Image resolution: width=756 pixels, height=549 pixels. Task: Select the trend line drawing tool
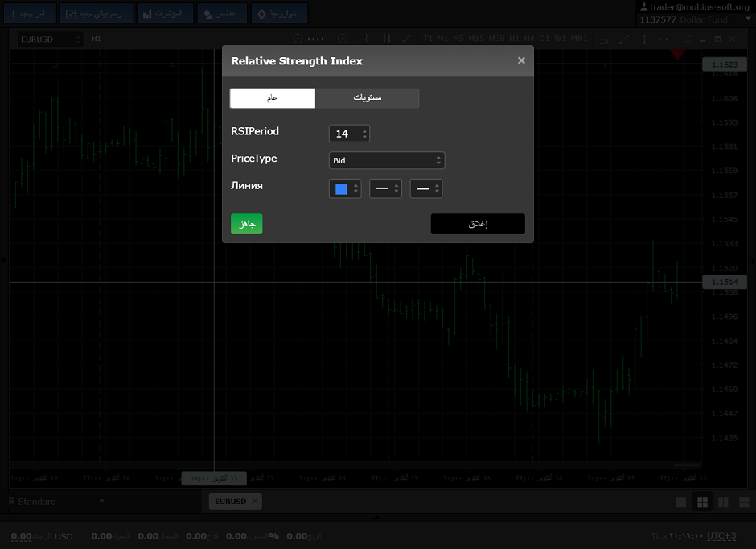coord(624,39)
